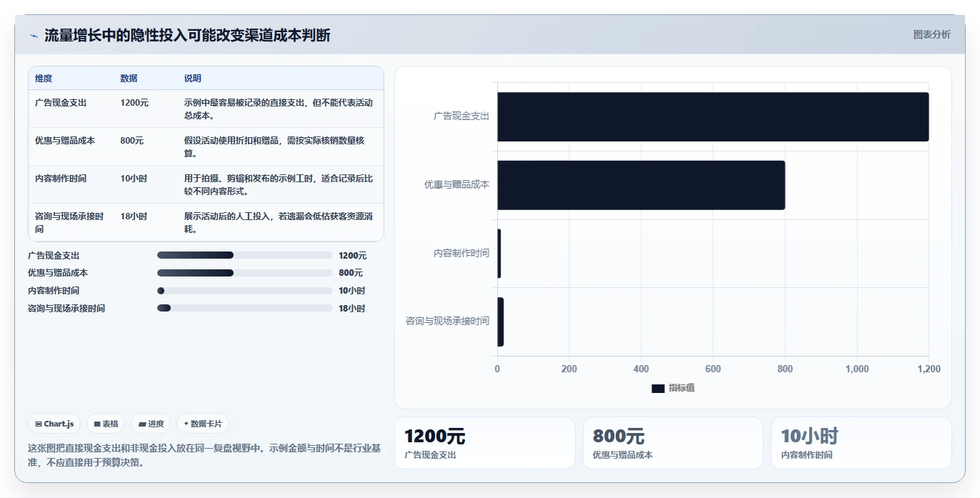980x498 pixels.
Task: Click the 广告现金支出 progress bar
Action: pos(245,255)
